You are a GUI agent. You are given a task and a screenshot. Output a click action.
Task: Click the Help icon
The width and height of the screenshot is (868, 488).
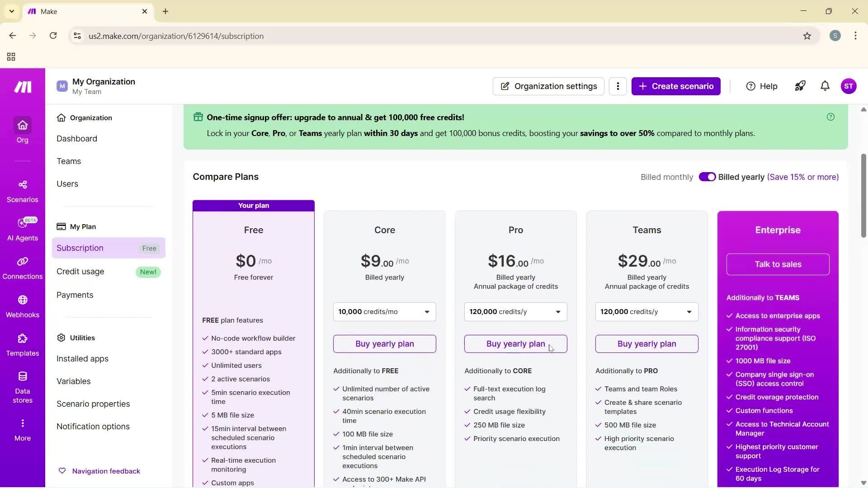761,86
